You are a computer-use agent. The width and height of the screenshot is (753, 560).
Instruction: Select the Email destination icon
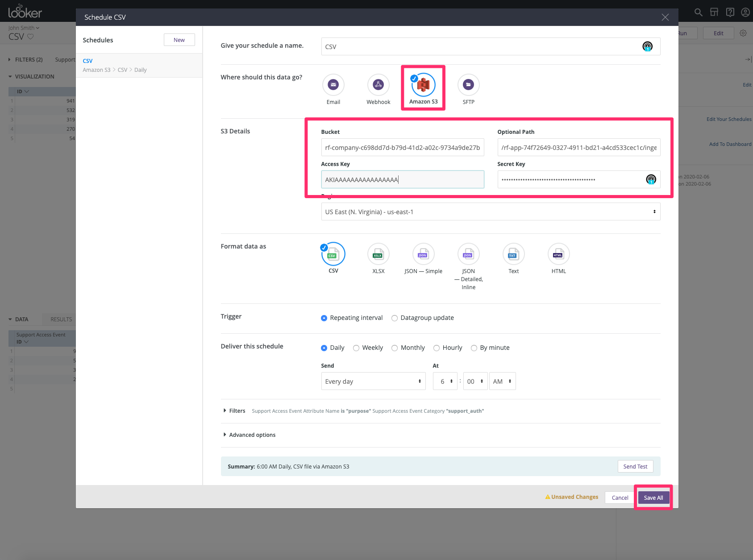click(333, 85)
